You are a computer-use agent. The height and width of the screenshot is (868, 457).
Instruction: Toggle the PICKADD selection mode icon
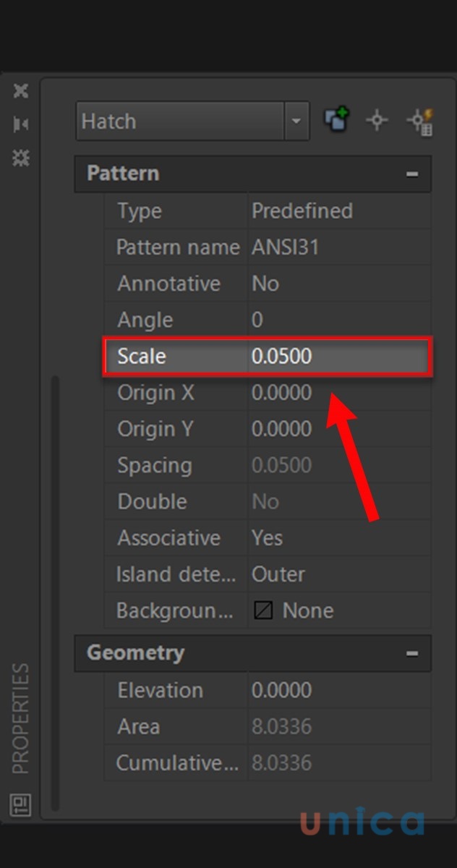click(x=336, y=120)
